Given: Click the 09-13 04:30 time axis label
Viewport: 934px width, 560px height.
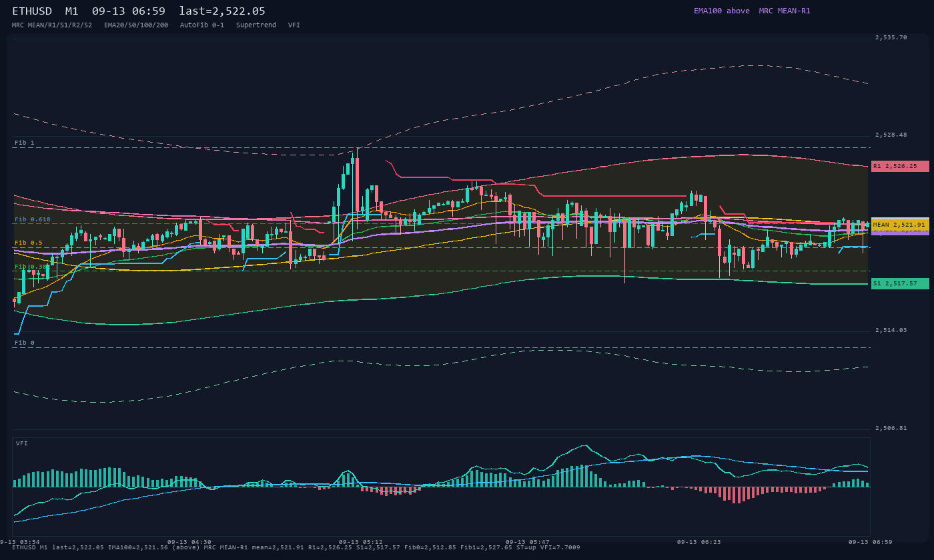Looking at the screenshot, I should point(189,542).
